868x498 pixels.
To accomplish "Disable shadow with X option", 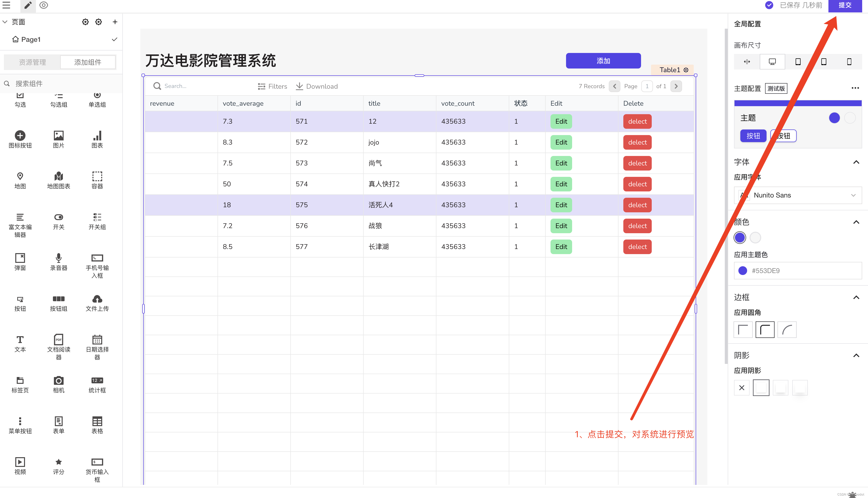I will (x=742, y=388).
